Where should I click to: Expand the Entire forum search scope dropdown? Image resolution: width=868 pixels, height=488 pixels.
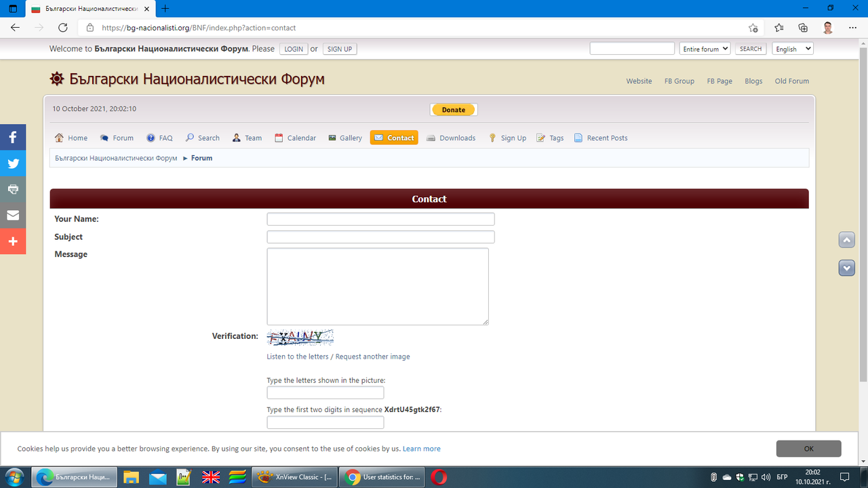(x=705, y=49)
